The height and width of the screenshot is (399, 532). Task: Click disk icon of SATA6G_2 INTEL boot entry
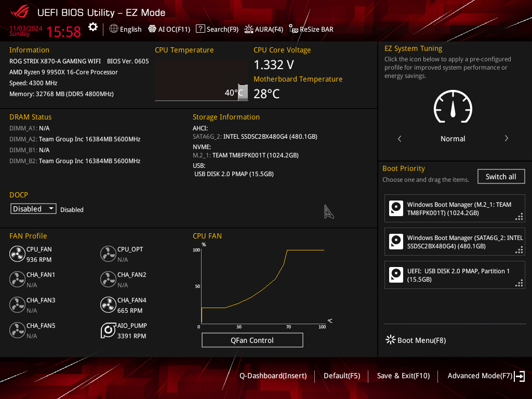[396, 242]
